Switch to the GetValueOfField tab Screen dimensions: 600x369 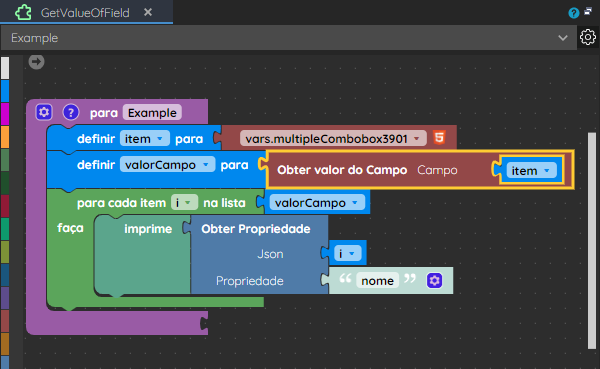[85, 13]
